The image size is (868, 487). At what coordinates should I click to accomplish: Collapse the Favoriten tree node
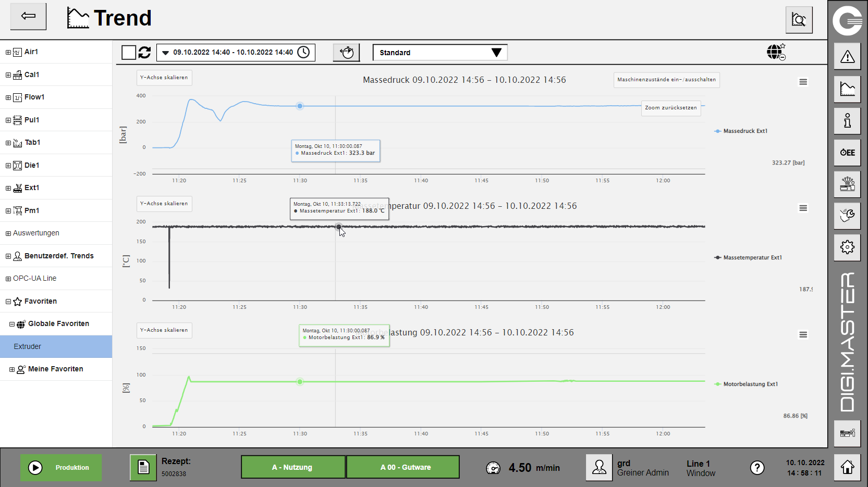tap(8, 301)
